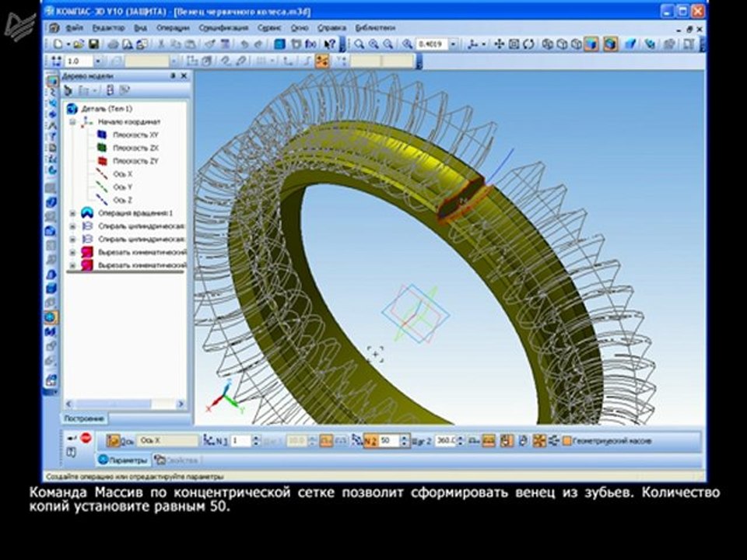The width and height of the screenshot is (747, 560).
Task: Open the Библиотеки menu
Action: click(x=375, y=28)
